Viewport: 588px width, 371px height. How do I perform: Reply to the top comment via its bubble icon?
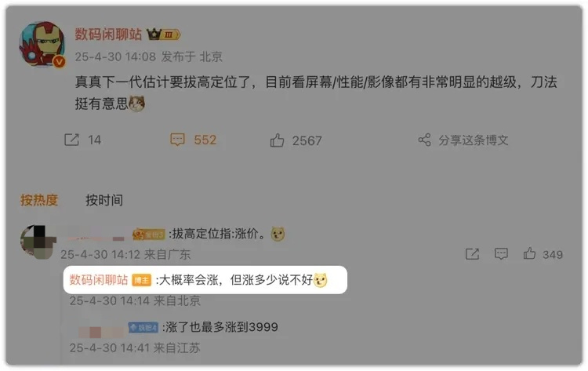pos(501,254)
